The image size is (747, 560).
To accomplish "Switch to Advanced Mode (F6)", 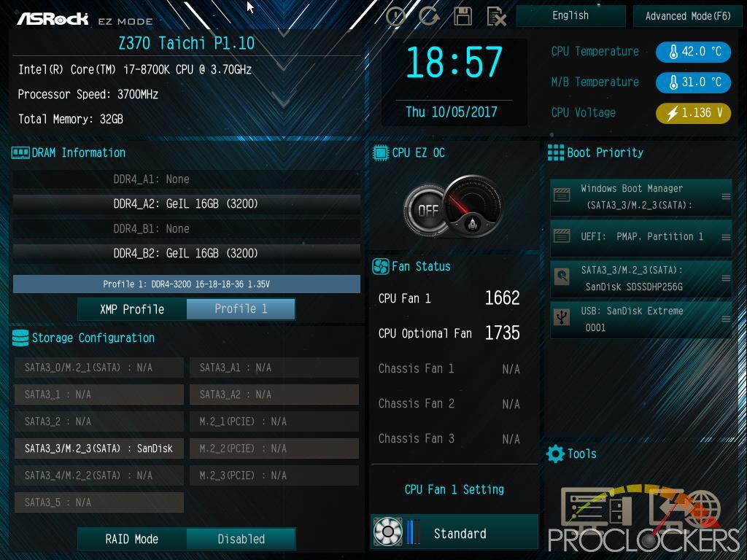I will [x=687, y=16].
